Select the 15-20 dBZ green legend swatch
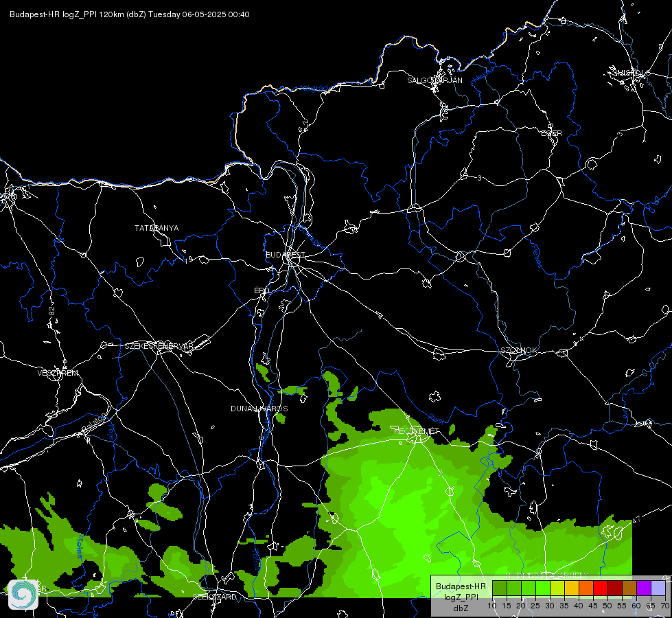The image size is (672, 618). pos(514,588)
